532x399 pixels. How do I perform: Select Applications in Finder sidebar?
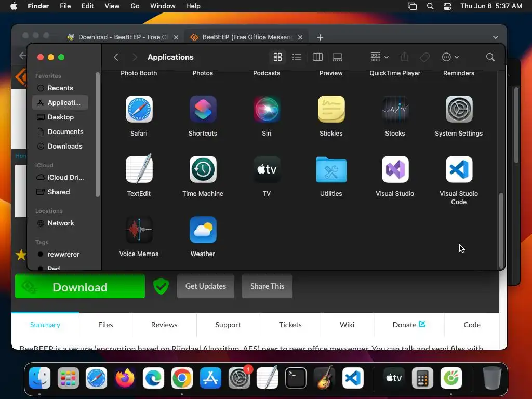point(60,102)
